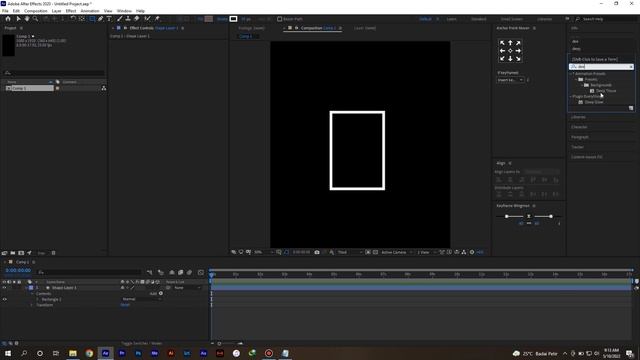The width and height of the screenshot is (640, 360).
Task: Select the Clone Stamp tool
Action: (x=128, y=19)
